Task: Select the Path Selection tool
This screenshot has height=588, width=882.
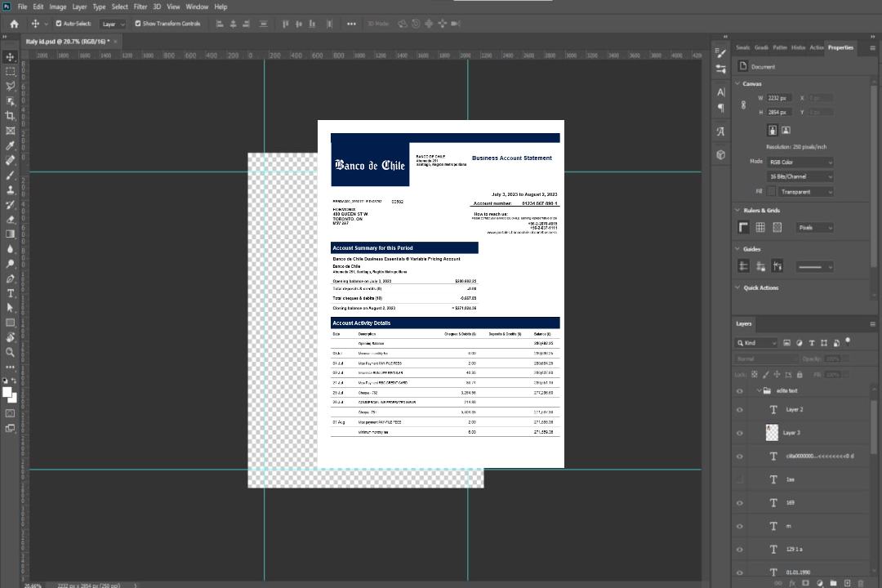Action: coord(10,308)
